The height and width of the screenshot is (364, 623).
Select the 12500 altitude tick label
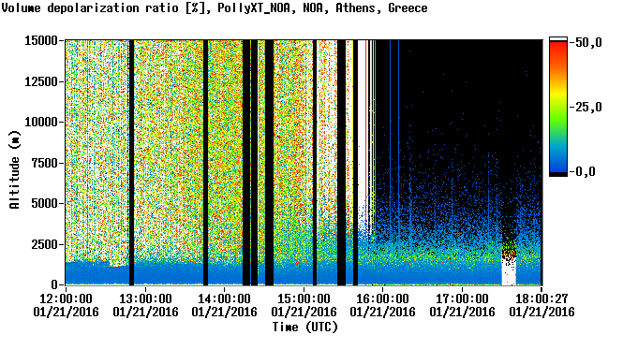tap(41, 81)
